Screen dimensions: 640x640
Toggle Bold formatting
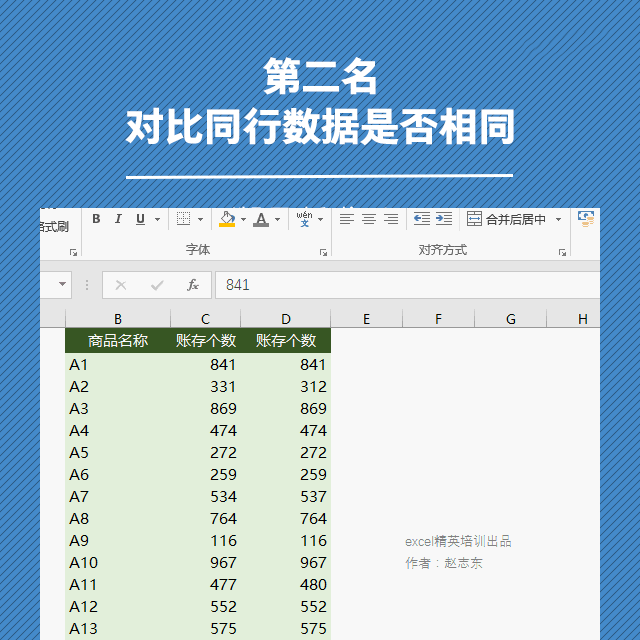tap(96, 219)
